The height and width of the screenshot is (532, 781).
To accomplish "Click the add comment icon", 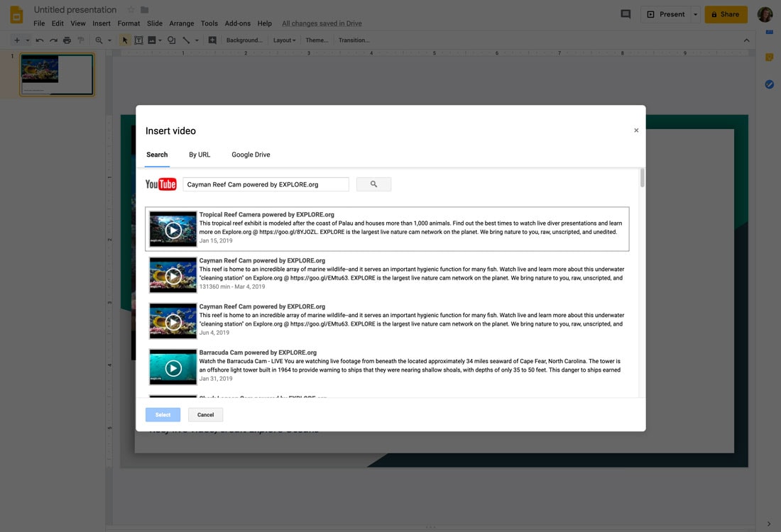I will tap(212, 40).
